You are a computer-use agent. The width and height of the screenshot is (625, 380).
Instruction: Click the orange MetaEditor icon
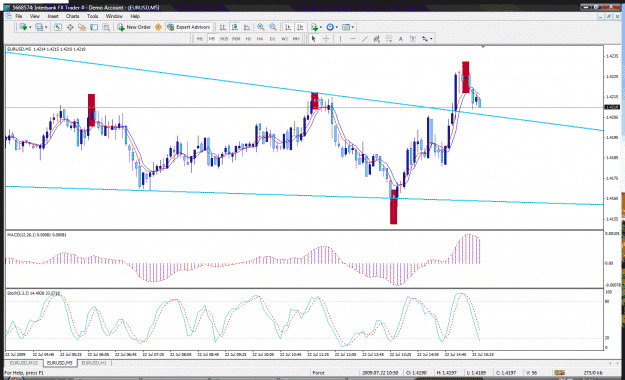[x=158, y=27]
